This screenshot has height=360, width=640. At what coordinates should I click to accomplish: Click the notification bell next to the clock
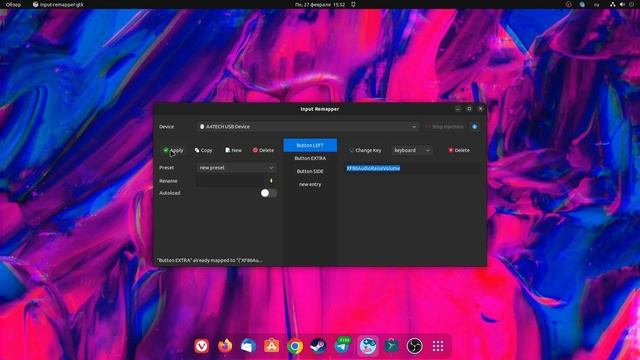353,4
